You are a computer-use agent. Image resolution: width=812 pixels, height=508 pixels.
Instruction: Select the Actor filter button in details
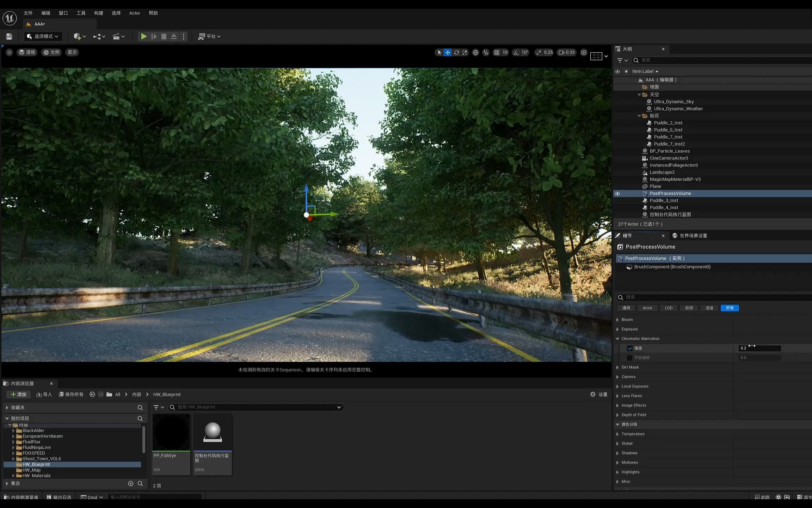tap(647, 308)
